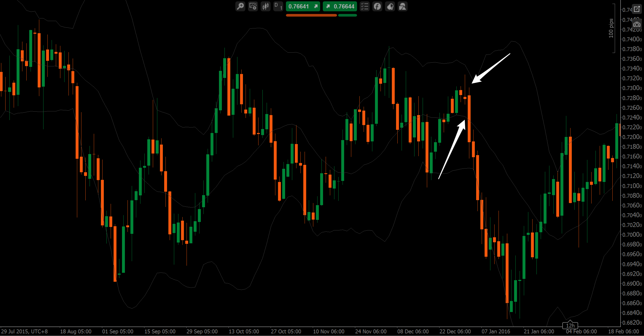Image resolution: width=644 pixels, height=336 pixels.
Task: Click the 21 Jan 06:00 date label
Action: click(x=539, y=332)
